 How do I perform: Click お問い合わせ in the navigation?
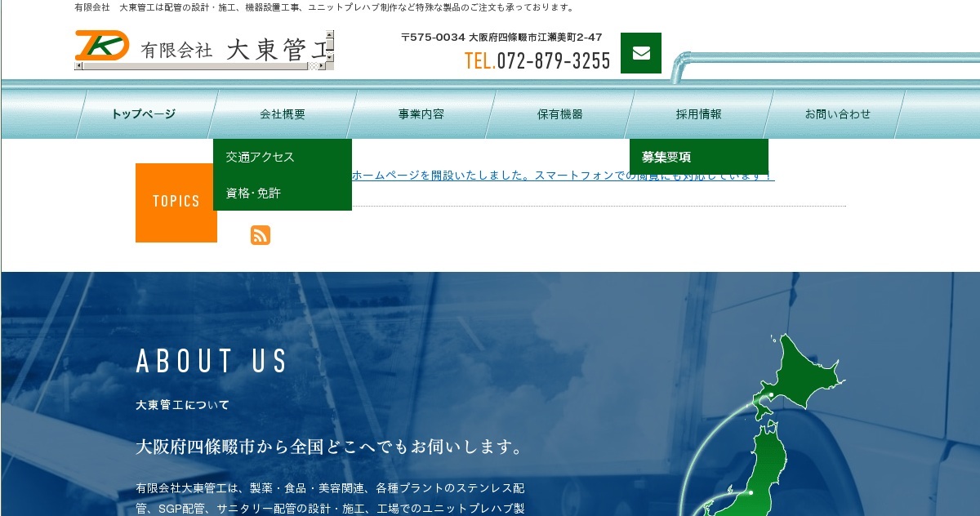[x=838, y=114]
